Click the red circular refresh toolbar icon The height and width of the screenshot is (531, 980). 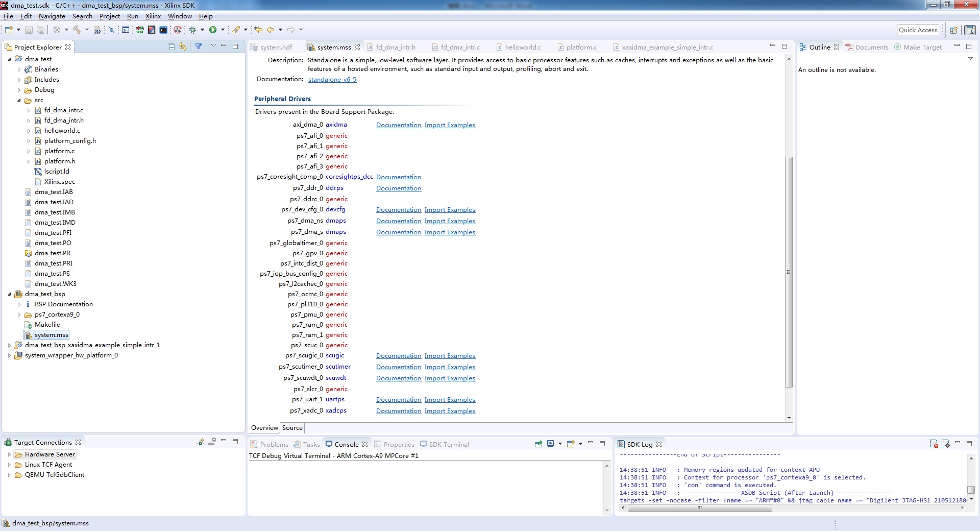click(x=177, y=30)
